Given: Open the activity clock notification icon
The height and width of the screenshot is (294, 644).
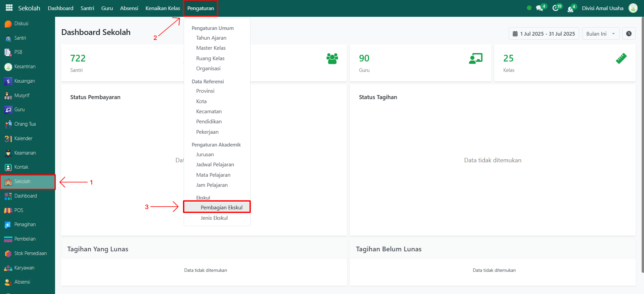Looking at the screenshot, I should (556, 8).
